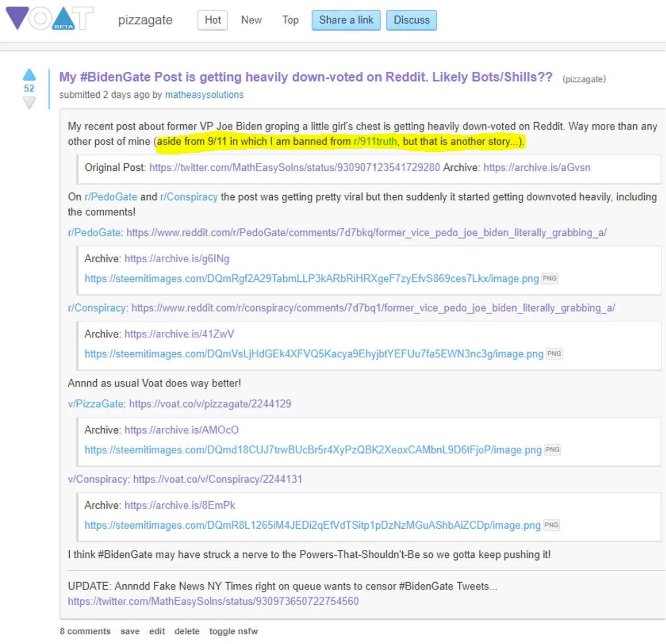The height and width of the screenshot is (644, 666).
Task: Open archive.is/aGvsn link
Action: [x=537, y=168]
